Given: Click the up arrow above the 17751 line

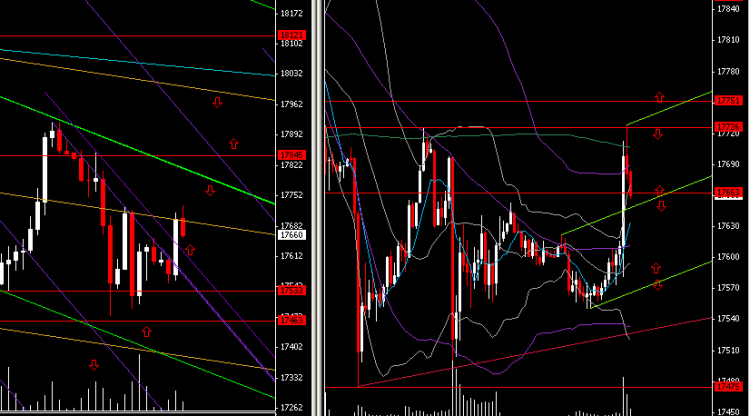Looking at the screenshot, I should [x=660, y=97].
